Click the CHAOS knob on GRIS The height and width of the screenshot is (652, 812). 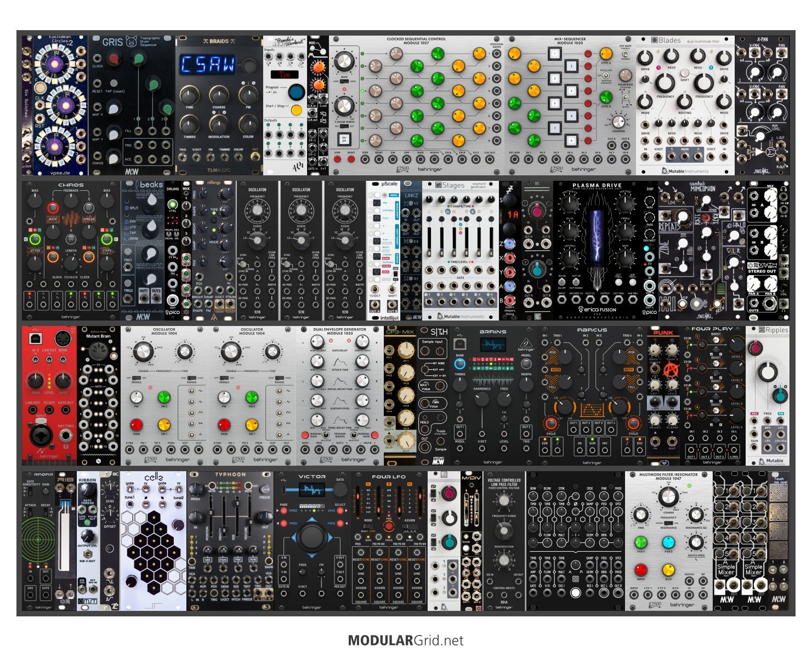(x=113, y=157)
